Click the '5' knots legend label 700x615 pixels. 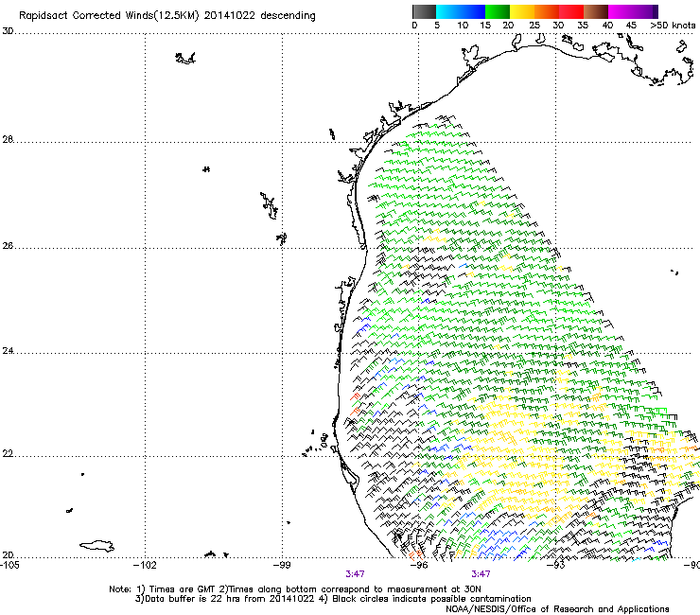click(x=437, y=26)
